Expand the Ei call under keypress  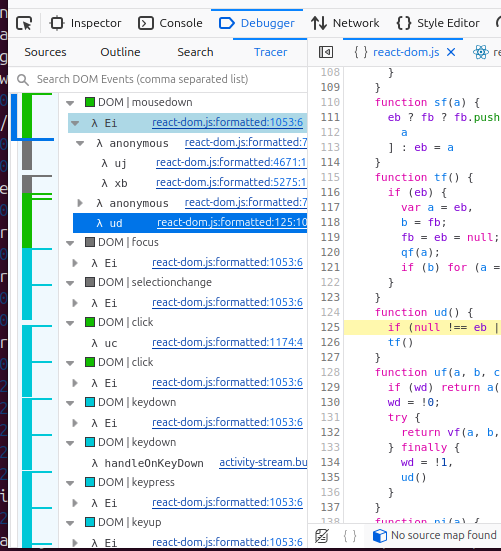point(75,503)
